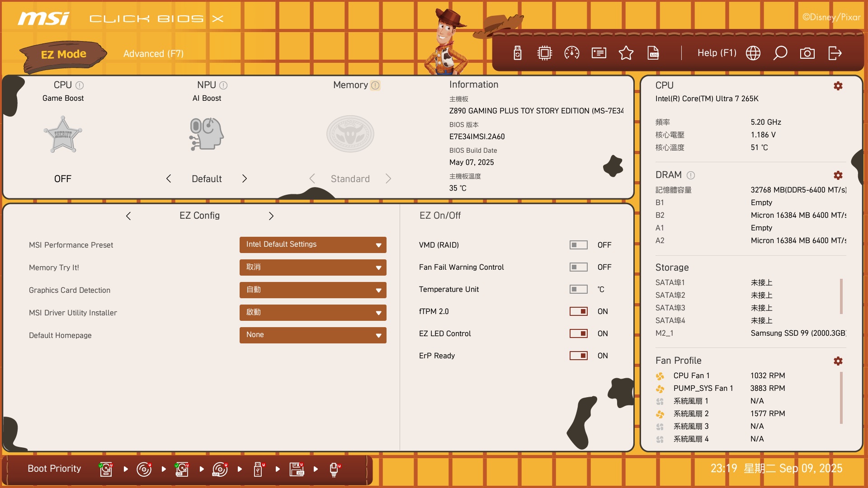
Task: Click the M2_1 Samsung SSD storage entry
Action: [x=750, y=333]
